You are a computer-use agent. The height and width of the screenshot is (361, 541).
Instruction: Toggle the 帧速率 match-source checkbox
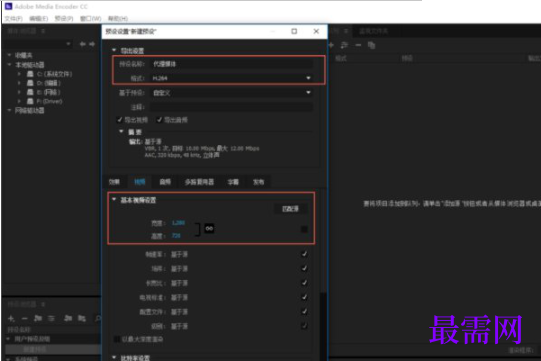tap(304, 254)
